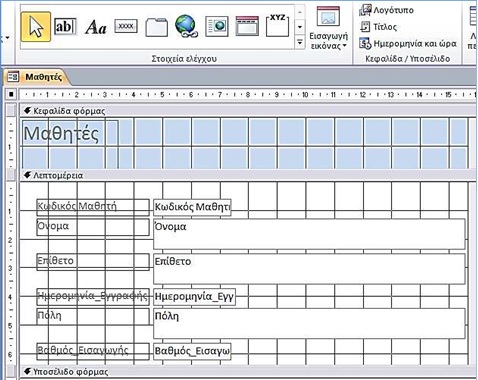This screenshot has height=380, width=478.
Task: Select the Navigation Control tool
Action: tap(247, 26)
